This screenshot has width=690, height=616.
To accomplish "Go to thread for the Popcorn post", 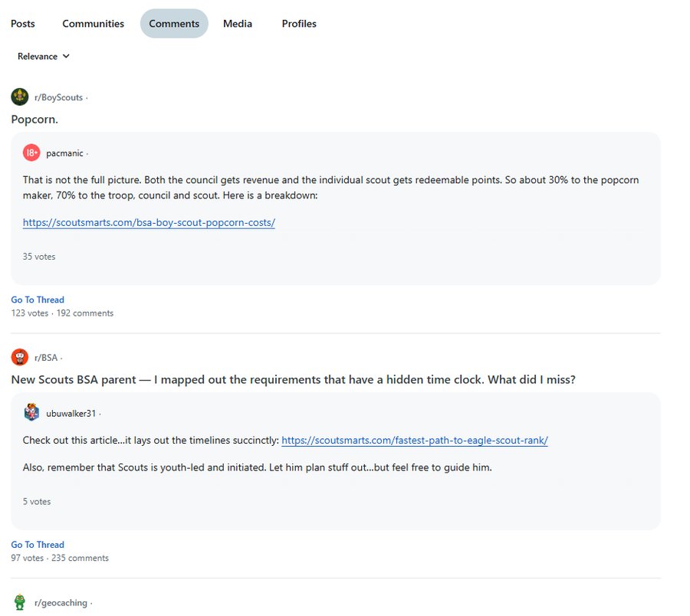I will (x=38, y=300).
